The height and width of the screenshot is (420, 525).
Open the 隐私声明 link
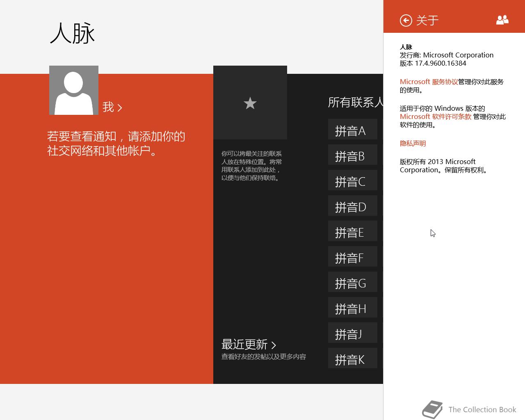(413, 143)
